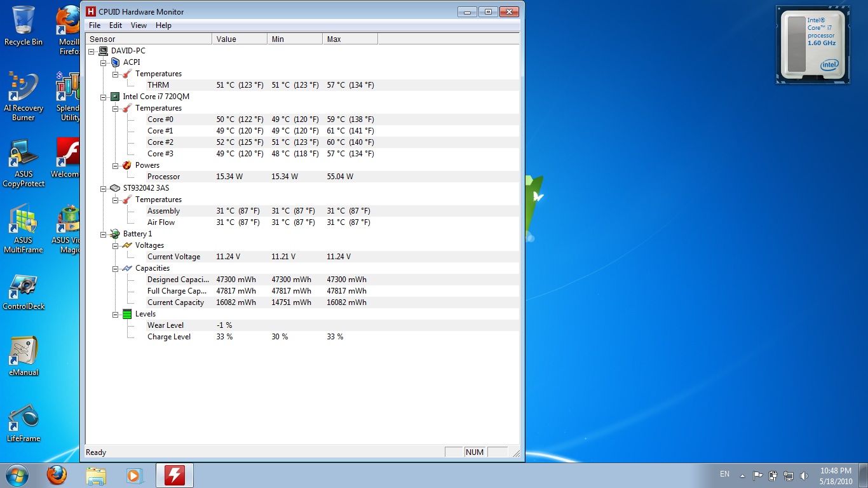Select the Current Voltage row
868x488 pixels.
click(302, 257)
